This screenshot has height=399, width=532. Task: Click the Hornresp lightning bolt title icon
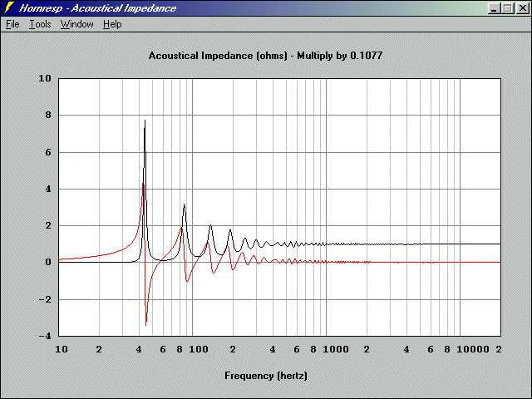click(9, 7)
